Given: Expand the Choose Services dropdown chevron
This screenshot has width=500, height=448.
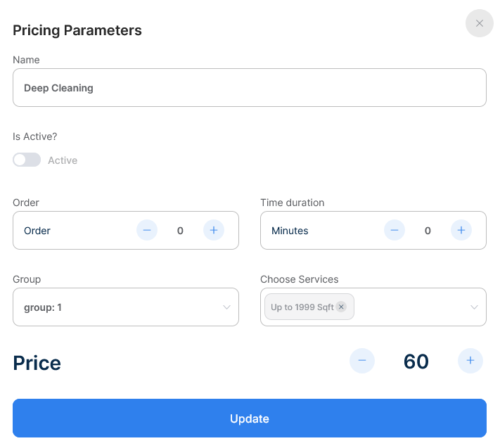Looking at the screenshot, I should click(474, 307).
